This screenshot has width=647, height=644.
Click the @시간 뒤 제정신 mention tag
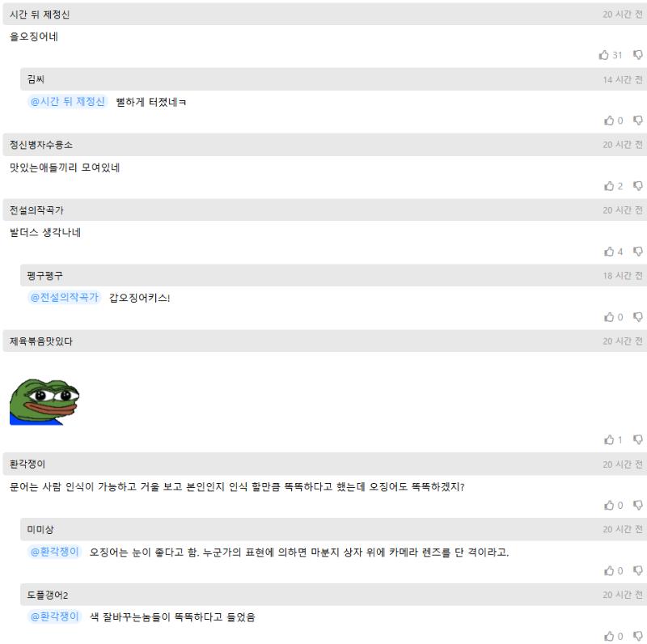(68, 102)
